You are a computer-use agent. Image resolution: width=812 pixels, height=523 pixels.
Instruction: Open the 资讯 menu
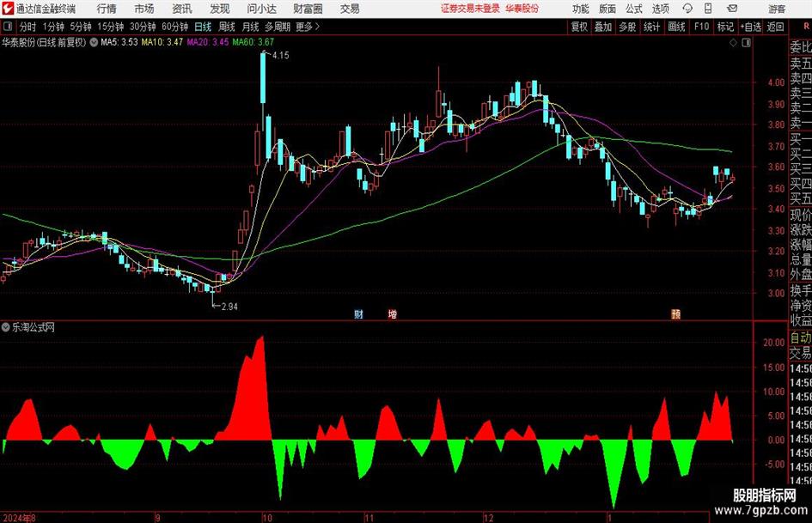(182, 9)
